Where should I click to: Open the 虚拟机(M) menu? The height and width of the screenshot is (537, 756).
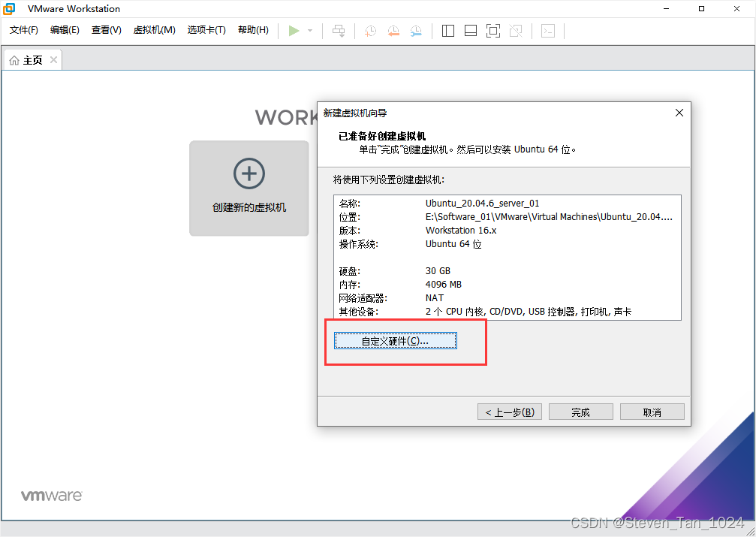155,30
